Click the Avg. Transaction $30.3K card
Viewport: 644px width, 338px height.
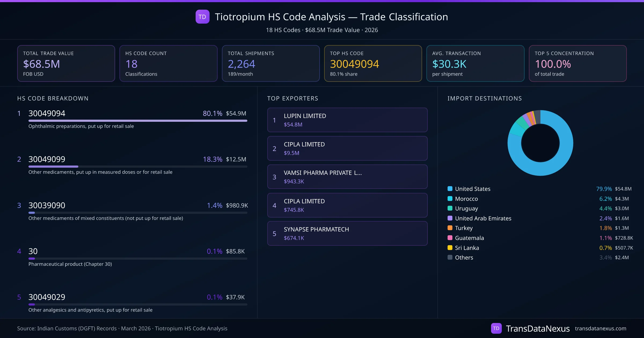click(x=475, y=63)
